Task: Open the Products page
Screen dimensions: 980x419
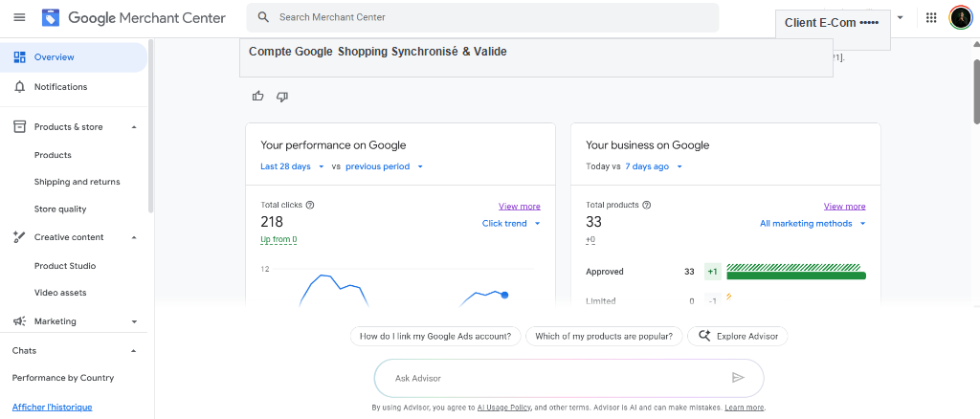Action: 54,155
